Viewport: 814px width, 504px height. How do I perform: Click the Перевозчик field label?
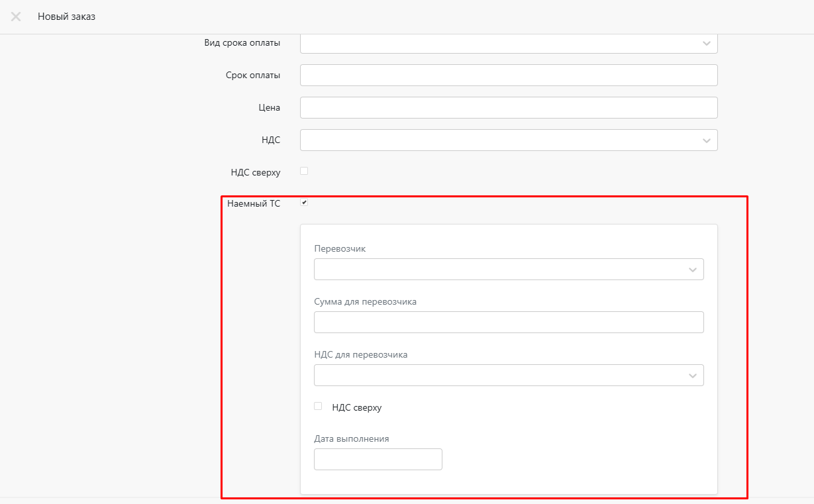tap(340, 249)
